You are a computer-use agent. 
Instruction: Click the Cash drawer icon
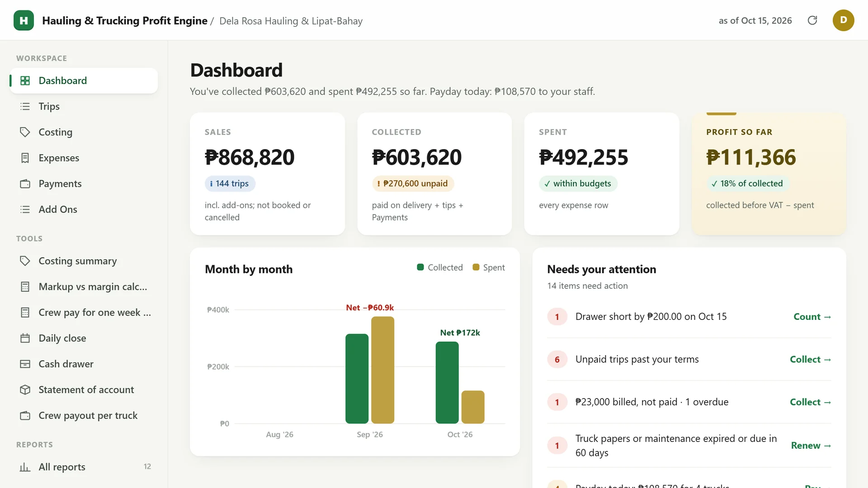pos(25,364)
